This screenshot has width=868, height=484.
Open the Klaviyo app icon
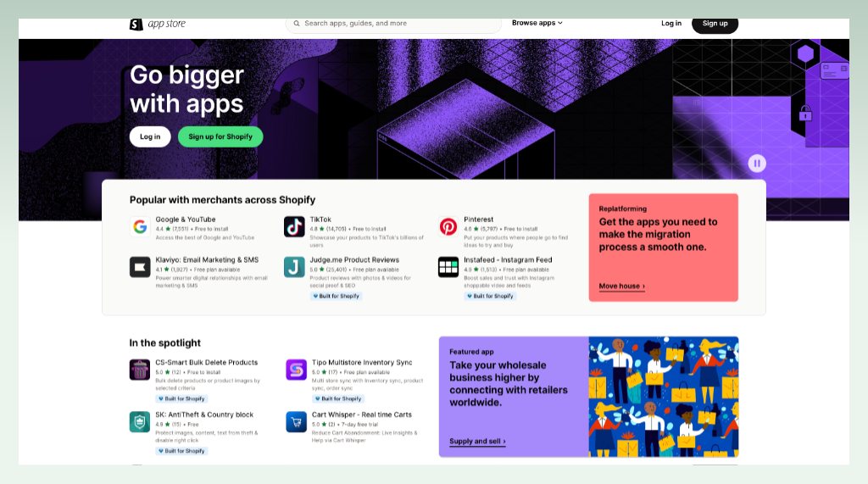[x=140, y=267]
